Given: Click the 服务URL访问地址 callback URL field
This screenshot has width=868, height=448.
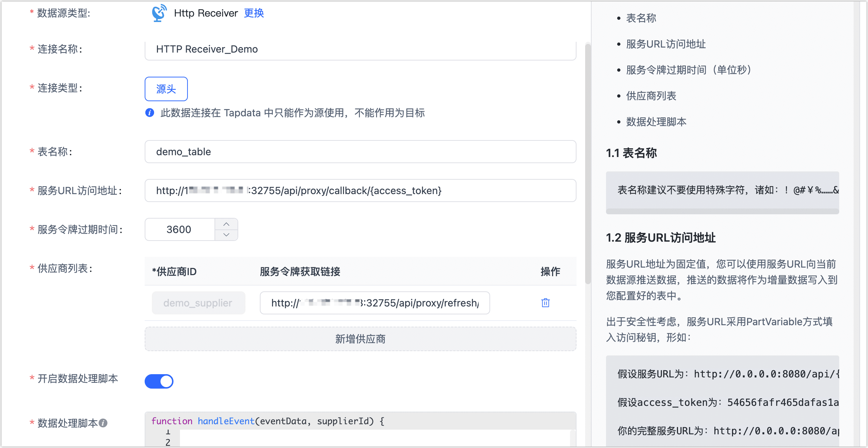Looking at the screenshot, I should pos(360,191).
